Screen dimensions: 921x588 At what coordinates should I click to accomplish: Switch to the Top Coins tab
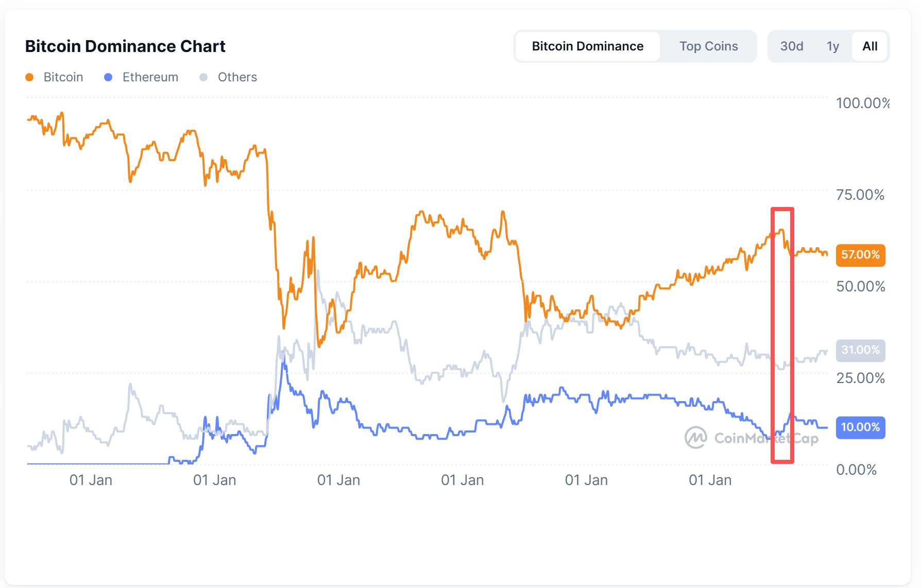click(x=708, y=46)
